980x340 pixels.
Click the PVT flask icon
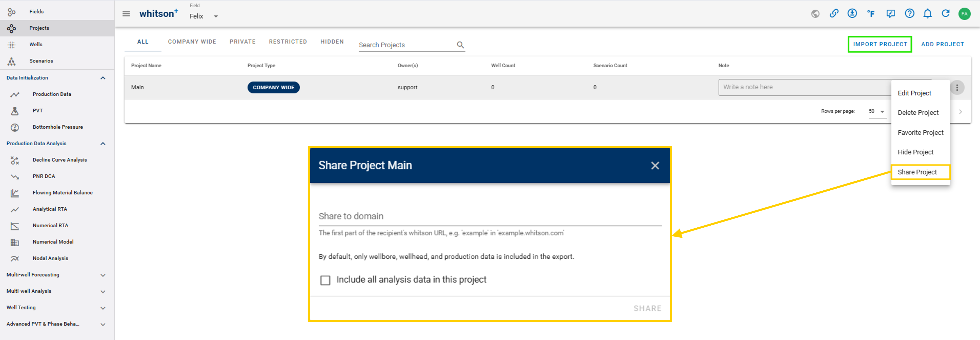pos(15,111)
